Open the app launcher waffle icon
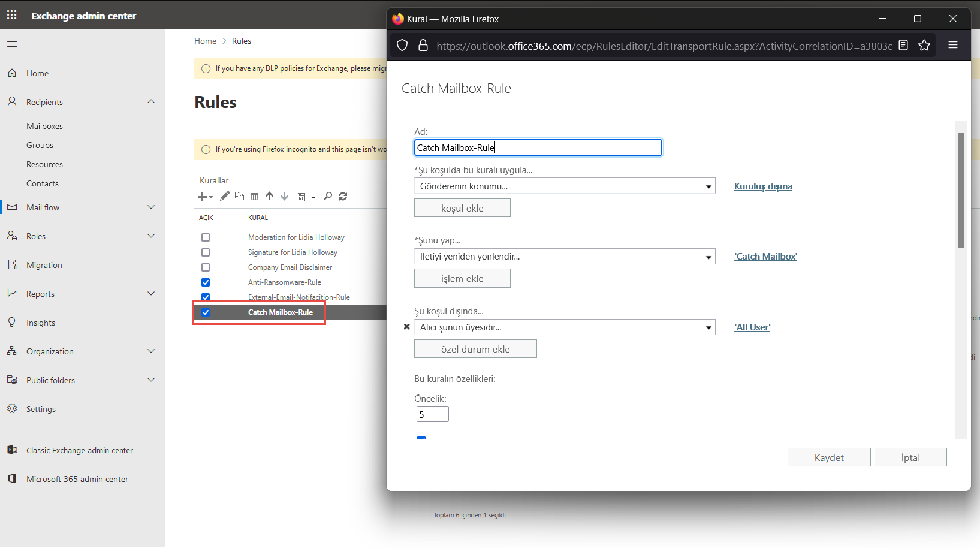Viewport: 980px width, 548px height. (x=12, y=15)
